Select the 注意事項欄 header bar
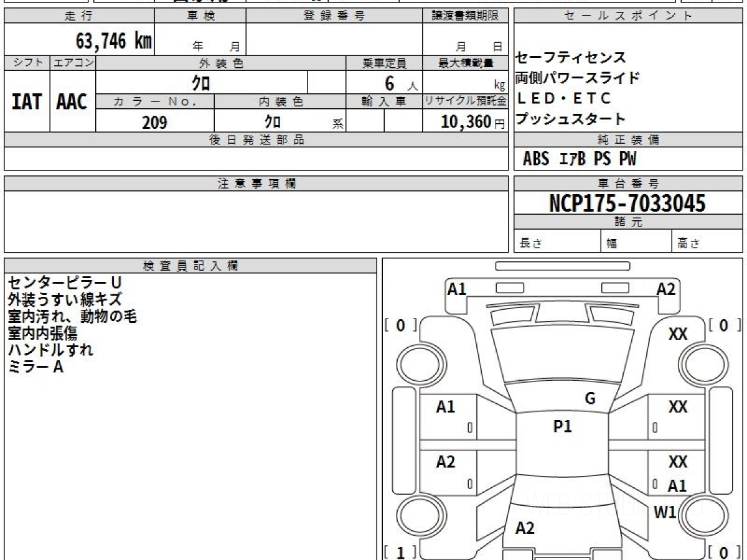Viewport: 747px width, 560px height. click(x=256, y=184)
